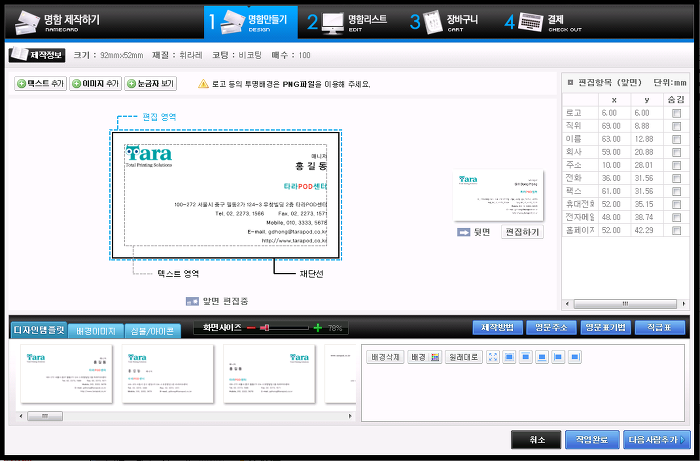The width and height of the screenshot is (700, 461).
Task: Click the center-align background icon
Action: (x=509, y=357)
